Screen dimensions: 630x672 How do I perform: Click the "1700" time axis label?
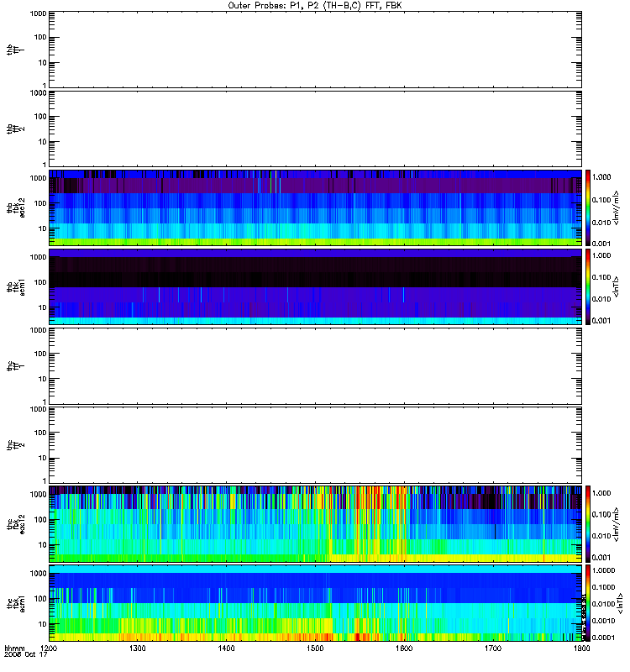click(493, 648)
